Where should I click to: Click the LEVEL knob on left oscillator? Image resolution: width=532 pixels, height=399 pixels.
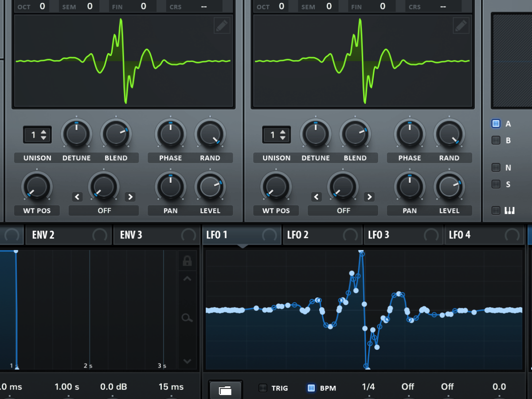210,186
